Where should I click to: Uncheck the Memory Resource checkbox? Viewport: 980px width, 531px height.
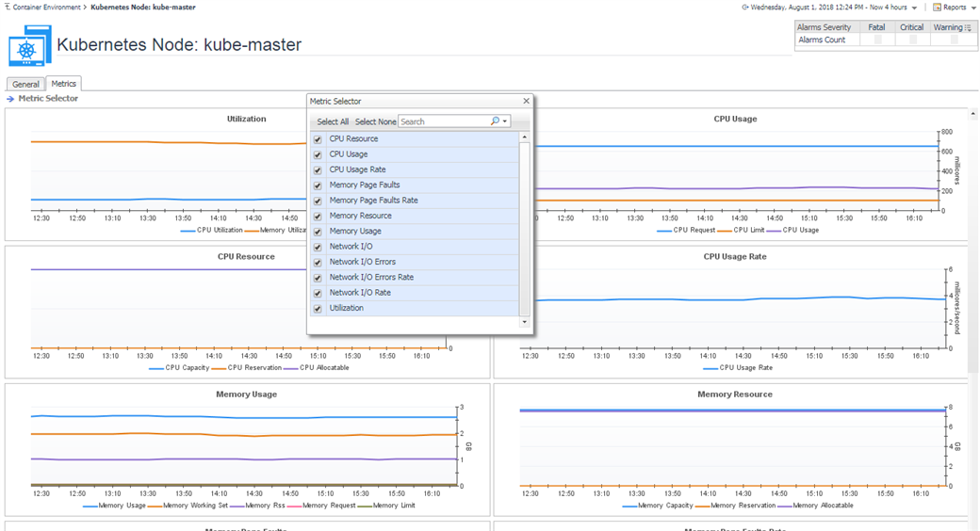point(318,217)
